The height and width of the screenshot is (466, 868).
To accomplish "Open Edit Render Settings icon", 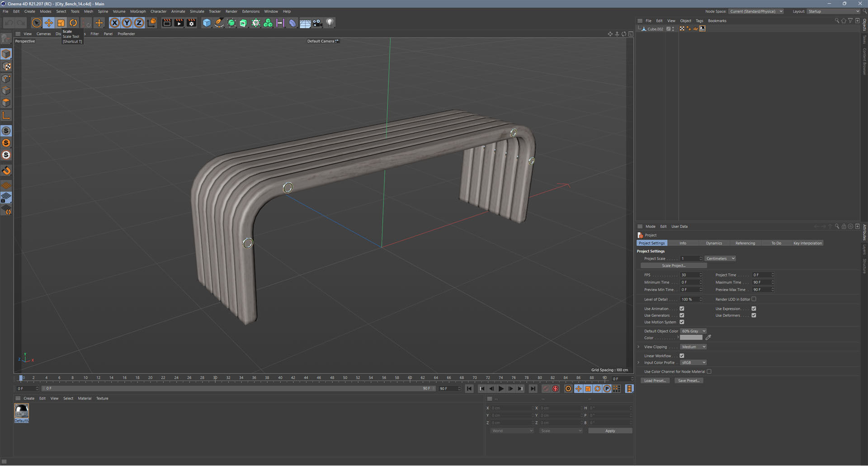I will (x=192, y=23).
